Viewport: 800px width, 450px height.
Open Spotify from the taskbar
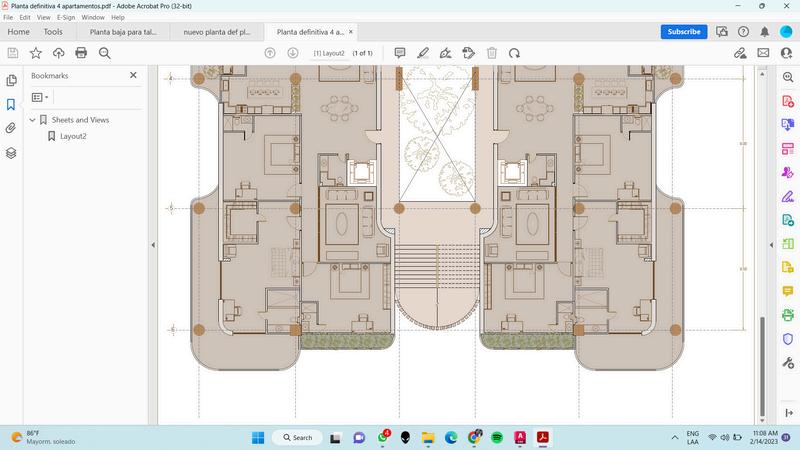pyautogui.click(x=497, y=438)
